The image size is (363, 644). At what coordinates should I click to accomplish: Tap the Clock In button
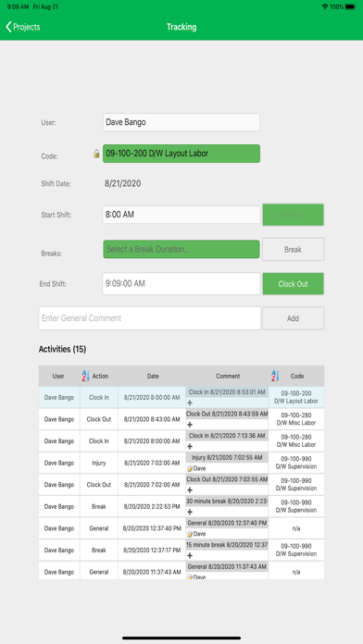pyautogui.click(x=294, y=215)
